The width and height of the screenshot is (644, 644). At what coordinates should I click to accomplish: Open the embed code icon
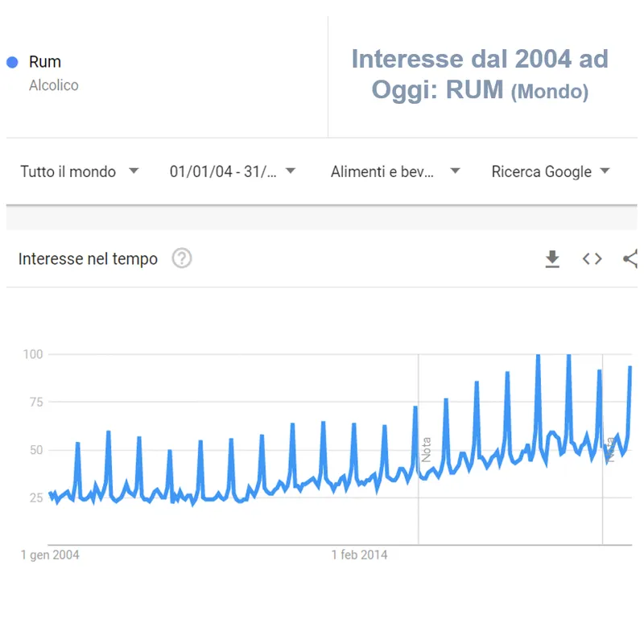coord(592,258)
